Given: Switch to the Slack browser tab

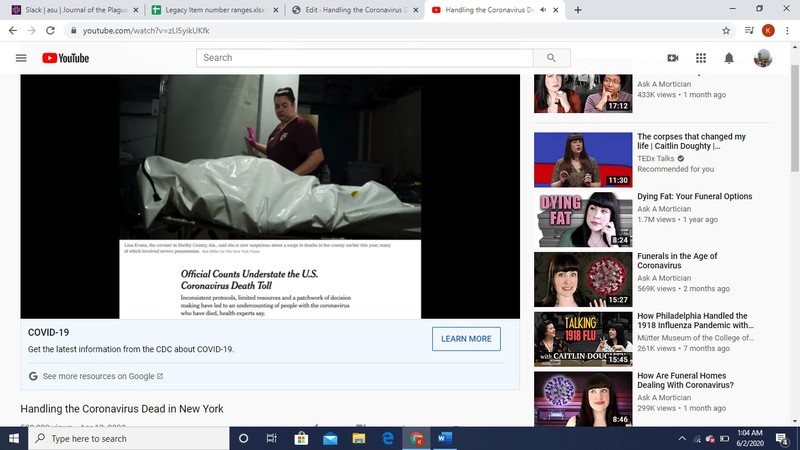Looking at the screenshot, I should point(68,9).
